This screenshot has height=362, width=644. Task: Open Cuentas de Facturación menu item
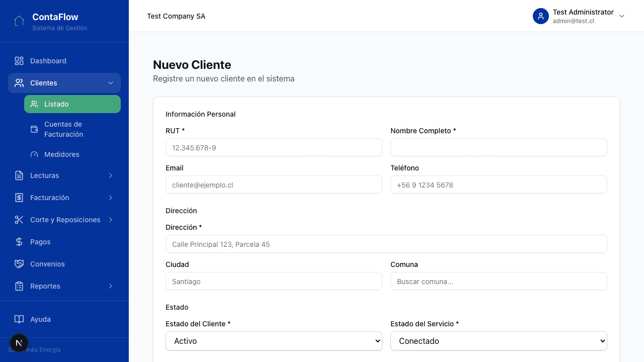coord(72,129)
